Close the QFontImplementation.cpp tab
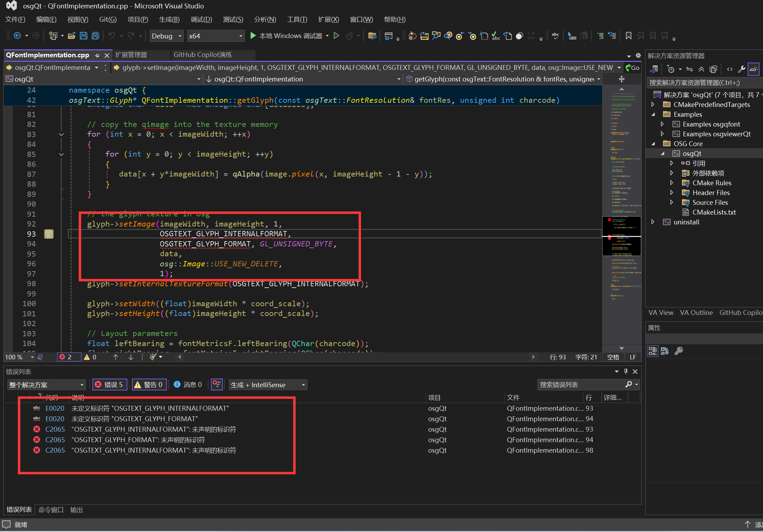Image resolution: width=763 pixels, height=532 pixels. coord(107,55)
